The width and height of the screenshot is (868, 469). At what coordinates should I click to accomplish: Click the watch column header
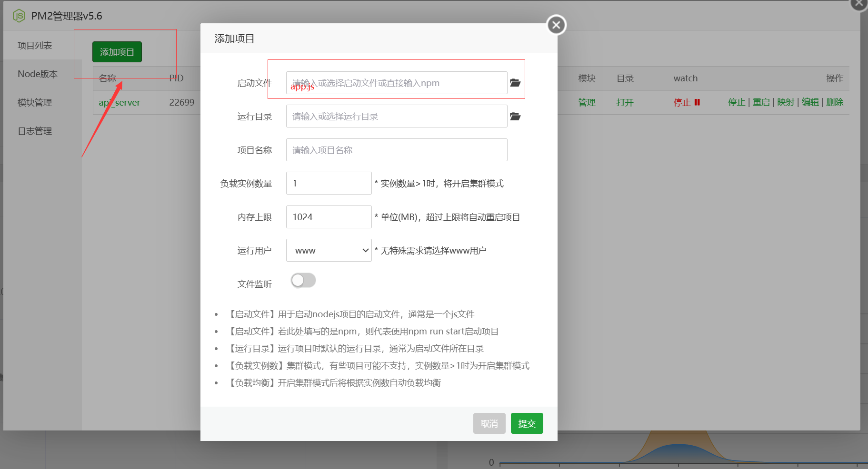tap(686, 78)
